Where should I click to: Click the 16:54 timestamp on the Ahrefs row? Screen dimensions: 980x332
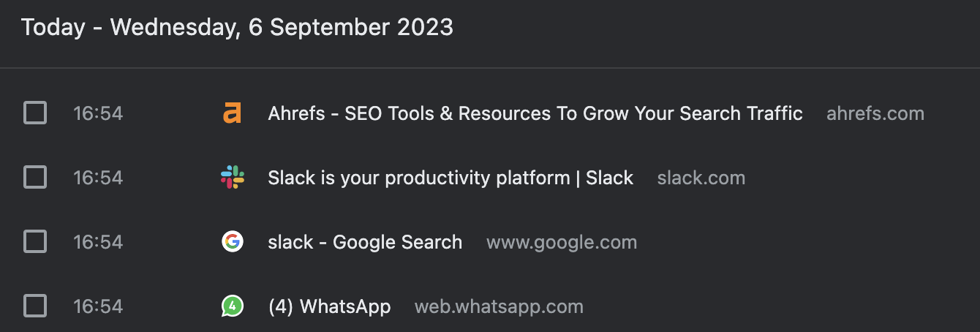click(98, 113)
